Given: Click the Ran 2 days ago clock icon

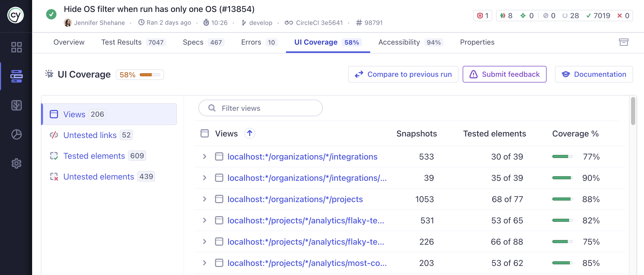Looking at the screenshot, I should 141,23.
